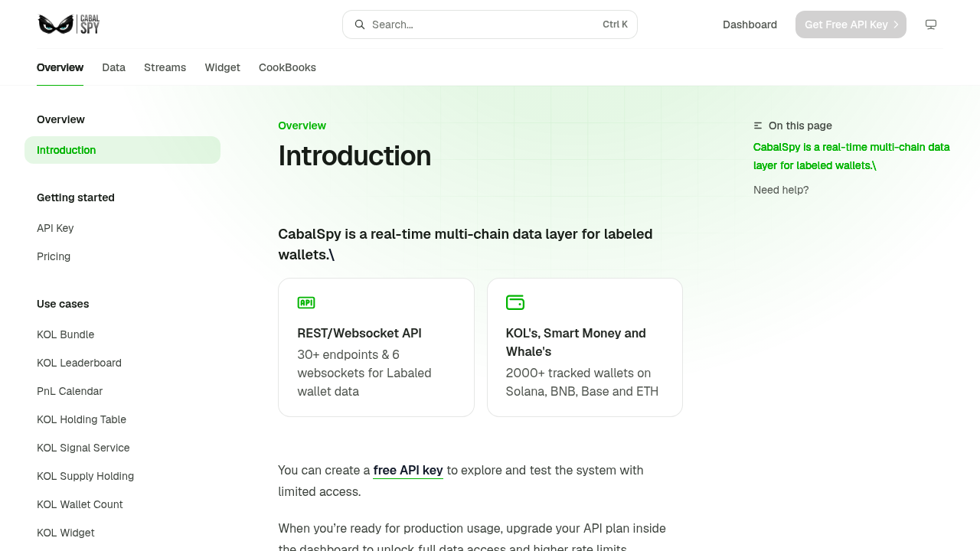Click the CabalSpy logo icon

coord(69,24)
